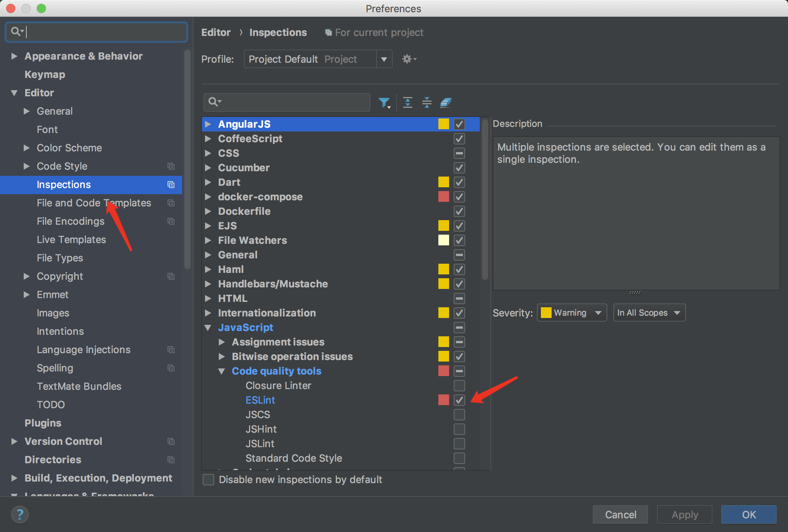Click the Code Style project-level copy icon
This screenshot has width=788, height=532.
click(x=171, y=166)
